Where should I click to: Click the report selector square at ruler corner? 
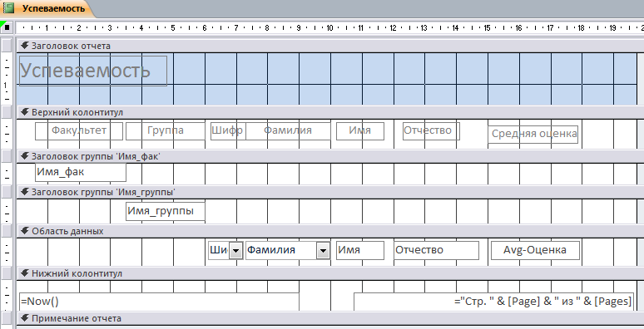(x=7, y=28)
